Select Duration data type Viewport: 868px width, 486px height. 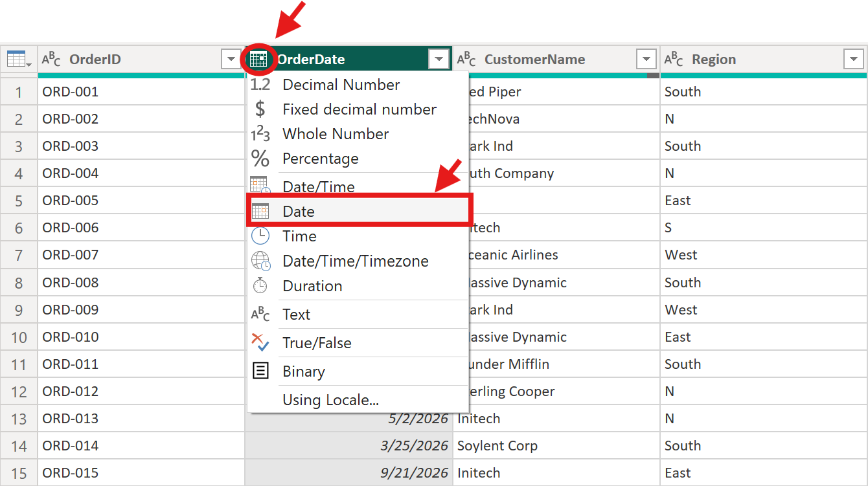(x=358, y=285)
